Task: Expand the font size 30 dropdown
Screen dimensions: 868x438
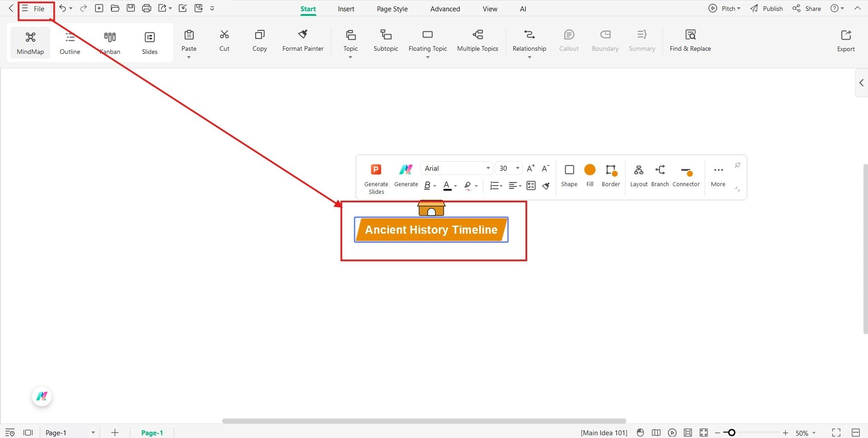Action: 517,168
